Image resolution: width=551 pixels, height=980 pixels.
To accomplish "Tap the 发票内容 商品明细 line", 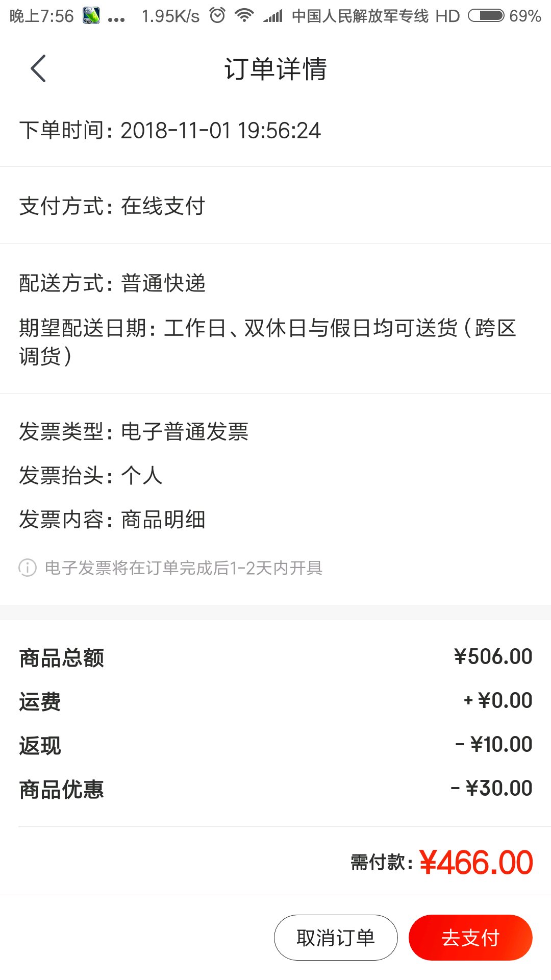I will pos(112,520).
